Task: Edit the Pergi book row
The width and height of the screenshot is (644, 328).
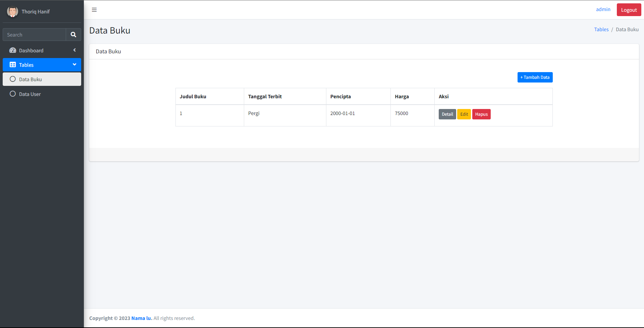Action: 464,114
